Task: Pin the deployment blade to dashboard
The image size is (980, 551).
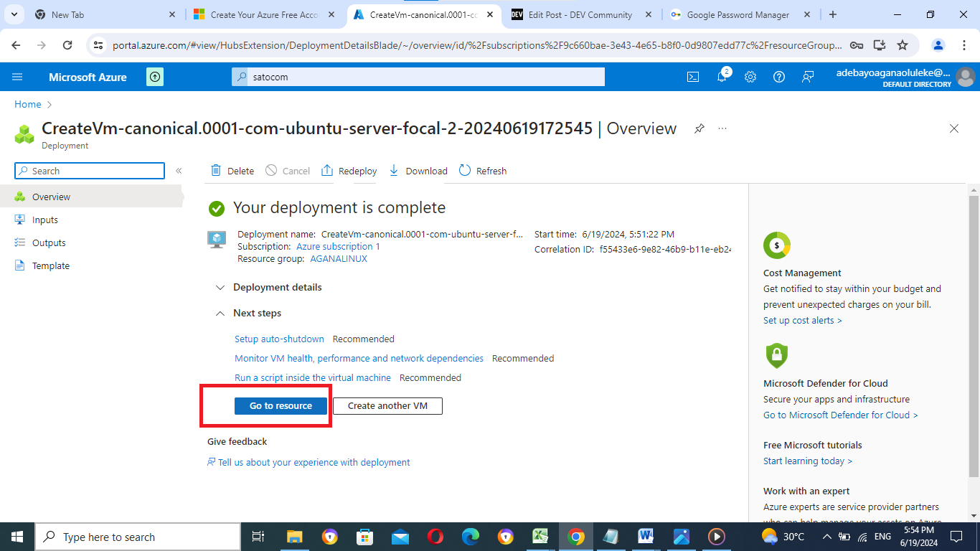Action: [699, 128]
